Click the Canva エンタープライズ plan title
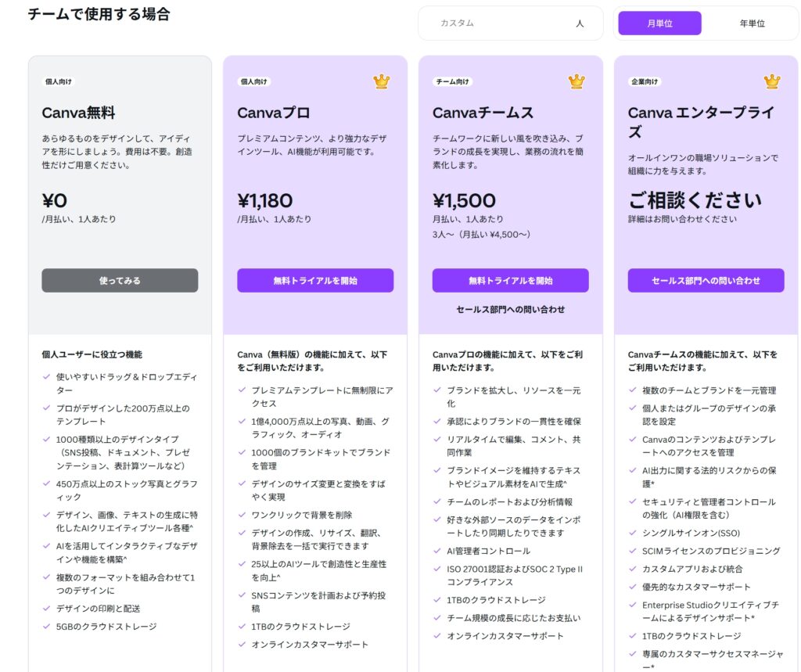The height and width of the screenshot is (672, 801). (701, 121)
